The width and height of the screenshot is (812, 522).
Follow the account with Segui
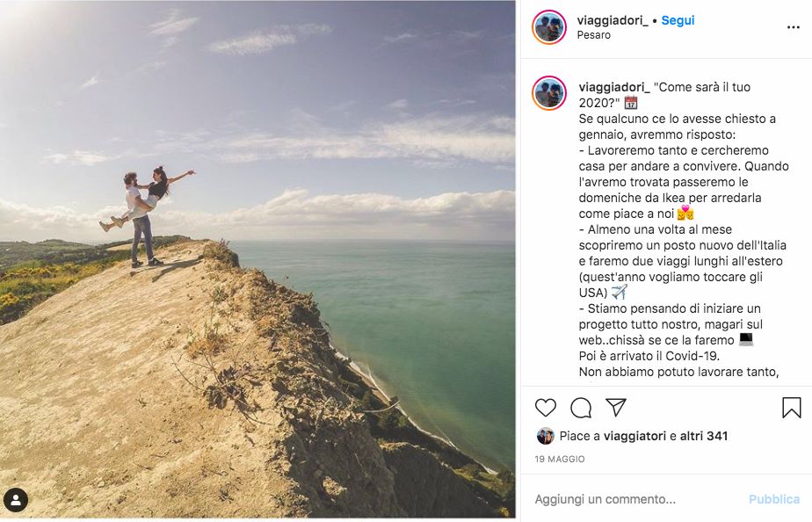click(x=678, y=20)
